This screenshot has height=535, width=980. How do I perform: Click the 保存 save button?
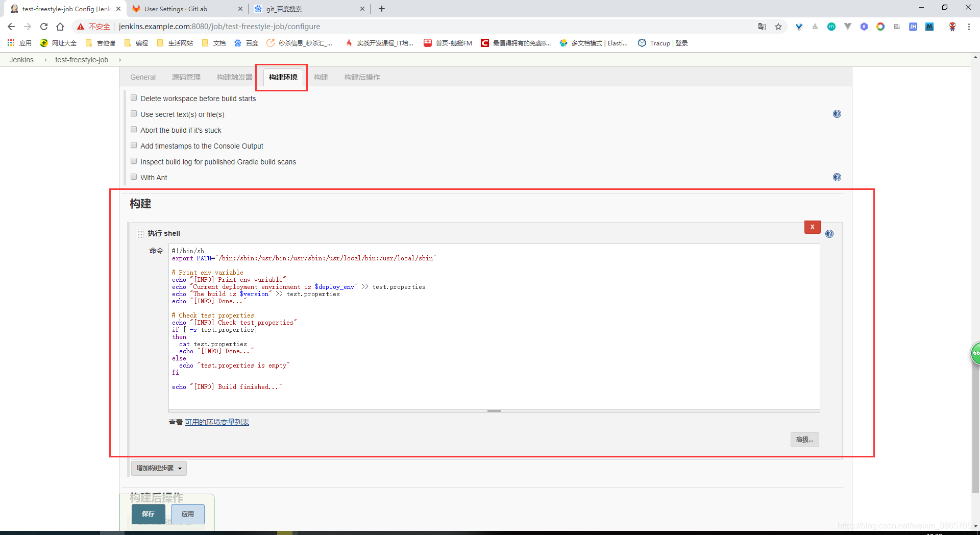coord(148,514)
